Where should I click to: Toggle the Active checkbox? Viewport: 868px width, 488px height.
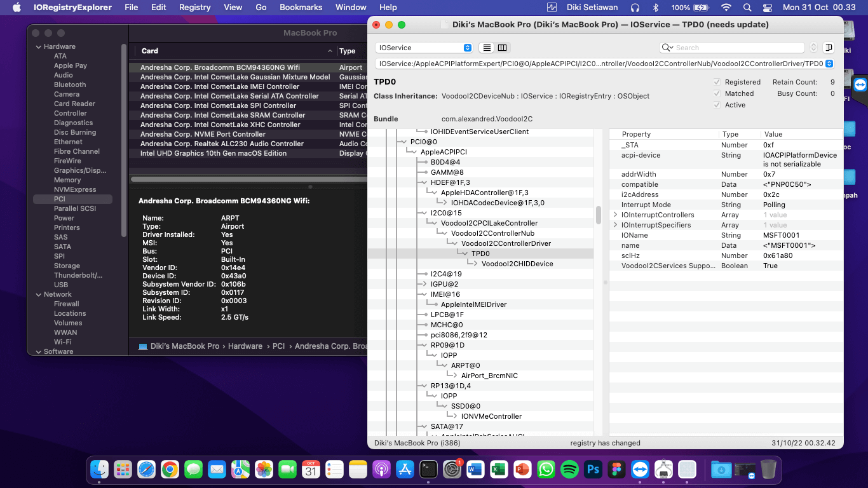(717, 105)
